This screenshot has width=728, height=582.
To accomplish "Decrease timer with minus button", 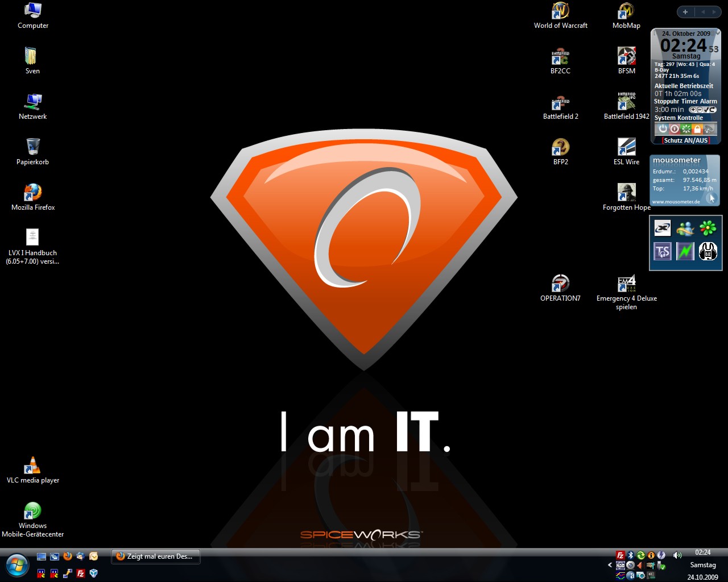I will tap(700, 110).
